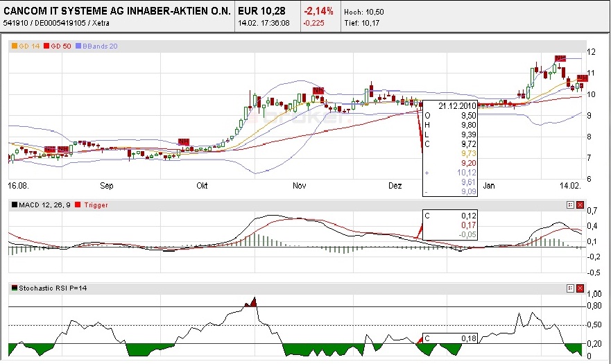Click the tooltip date 21.12.2010

[457, 106]
